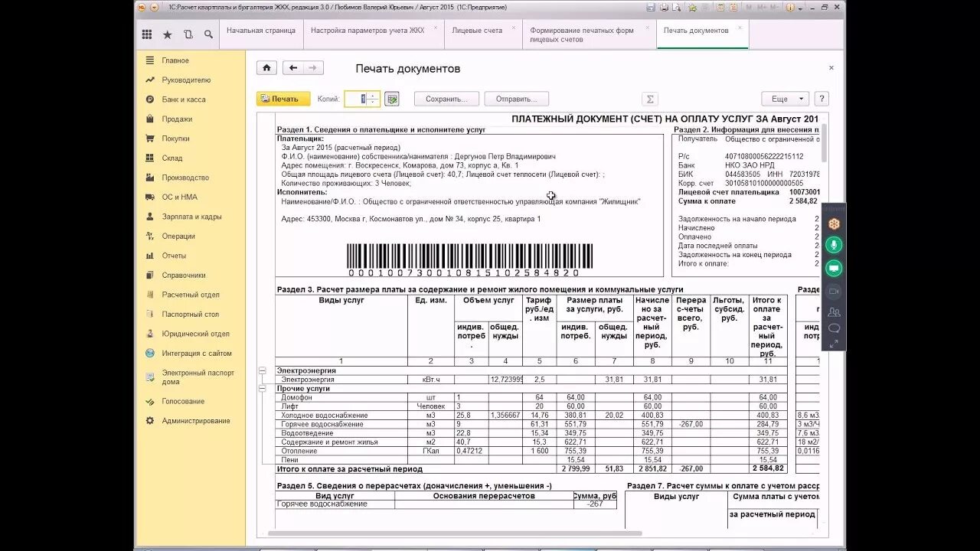Click the search magnifier icon

[x=208, y=34]
